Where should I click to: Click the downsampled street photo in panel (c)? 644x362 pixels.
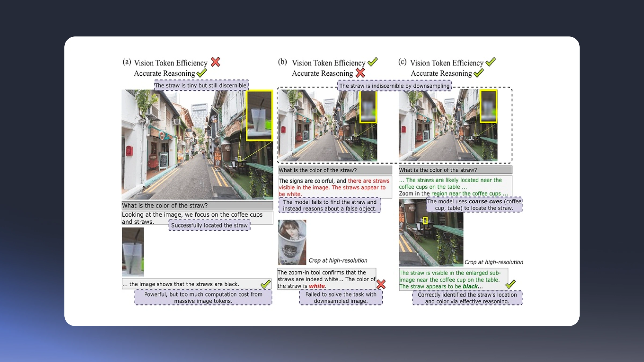(x=448, y=125)
